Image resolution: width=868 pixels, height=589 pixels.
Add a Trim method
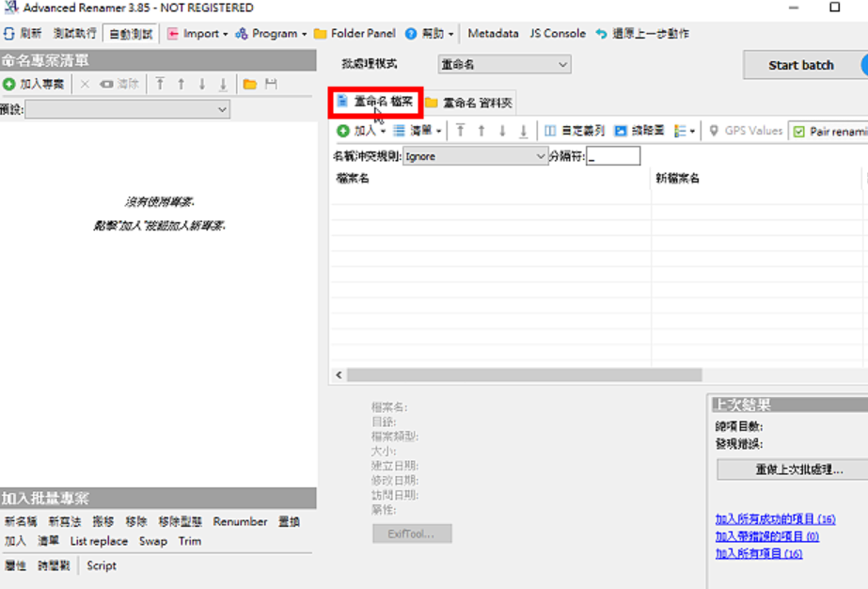click(x=189, y=541)
